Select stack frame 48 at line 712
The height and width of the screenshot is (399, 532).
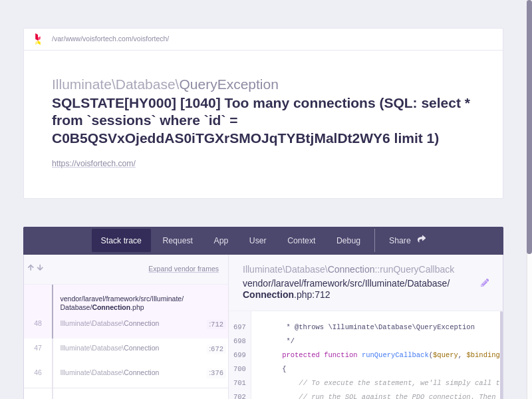pos(126,323)
